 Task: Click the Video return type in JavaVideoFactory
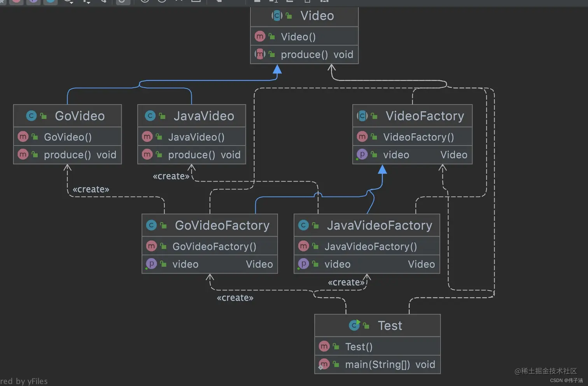[x=422, y=264]
